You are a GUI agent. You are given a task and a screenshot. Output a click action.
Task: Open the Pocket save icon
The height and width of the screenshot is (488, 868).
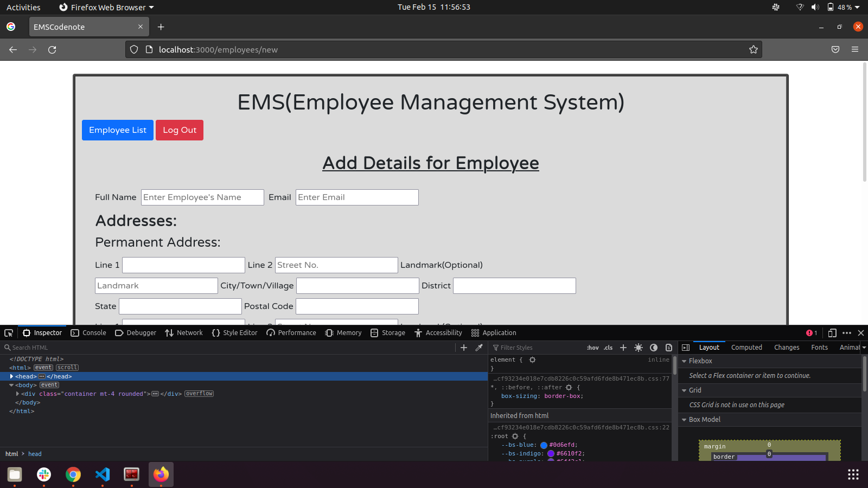pyautogui.click(x=835, y=50)
